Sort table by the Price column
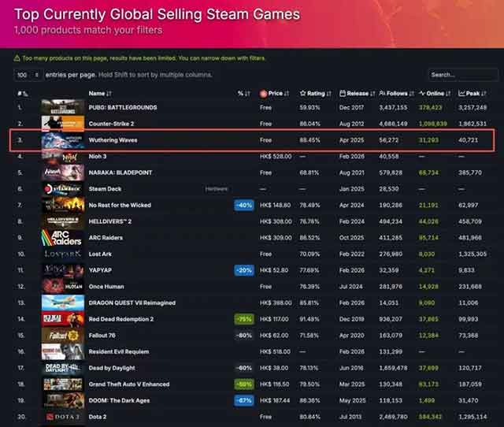Screen dimensions: 504x427 coord(272,94)
